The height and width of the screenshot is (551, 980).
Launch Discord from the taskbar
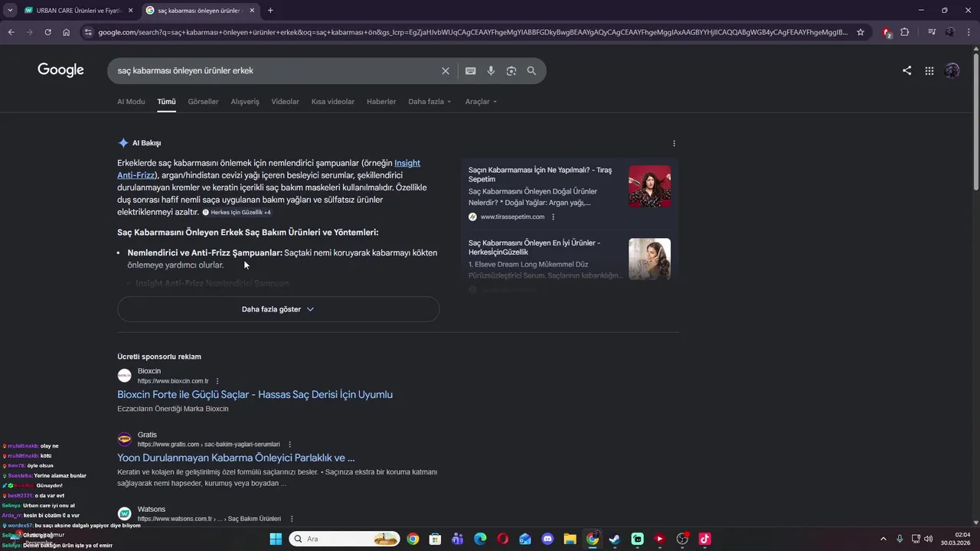pyautogui.click(x=547, y=539)
